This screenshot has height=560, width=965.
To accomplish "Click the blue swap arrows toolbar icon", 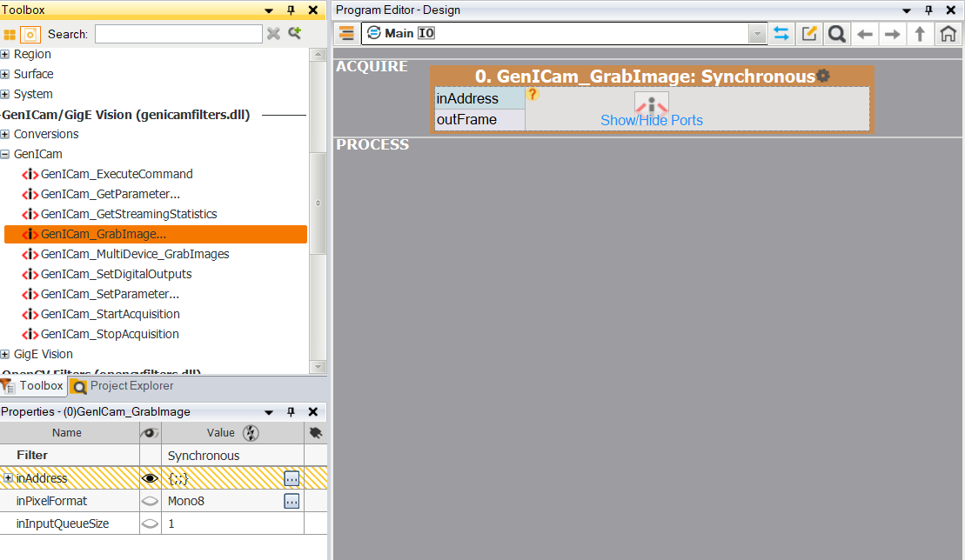I will coord(781,34).
